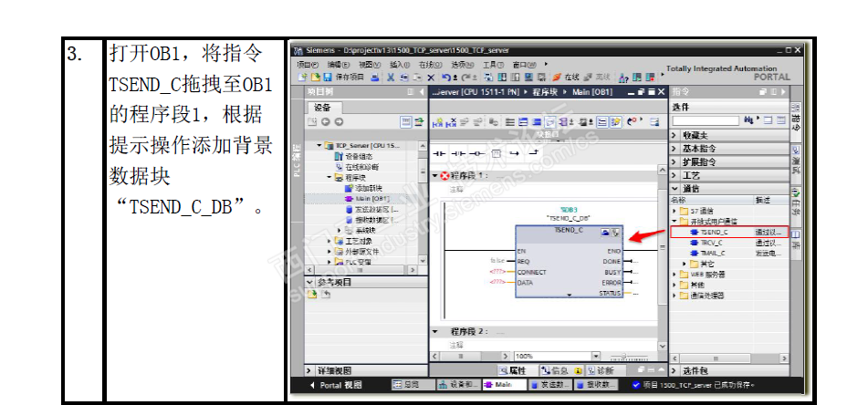Screen dimensions: 868x405
Task: Open the 编辑 (Edit) menu
Action: coord(339,65)
